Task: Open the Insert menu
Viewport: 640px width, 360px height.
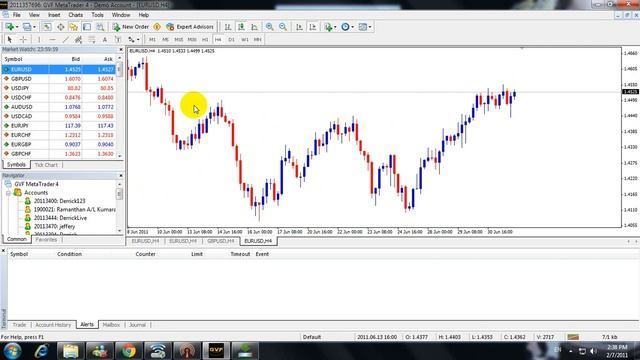Action: pos(54,15)
